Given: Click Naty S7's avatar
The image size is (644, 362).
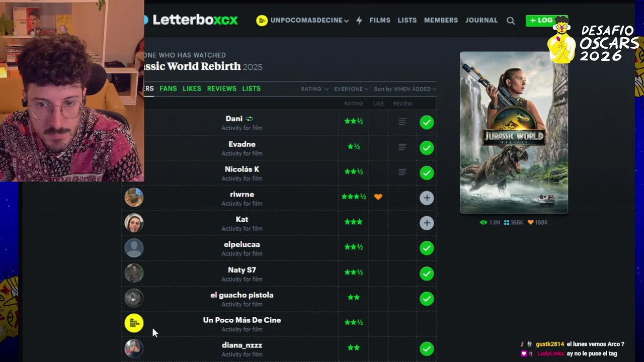Looking at the screenshot, I should [x=134, y=273].
